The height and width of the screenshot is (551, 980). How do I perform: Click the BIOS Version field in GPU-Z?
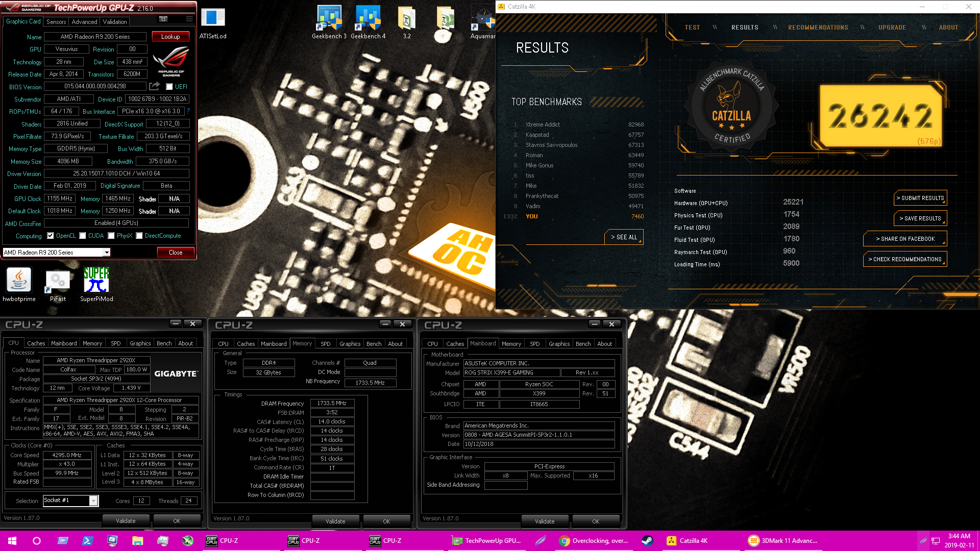95,86
